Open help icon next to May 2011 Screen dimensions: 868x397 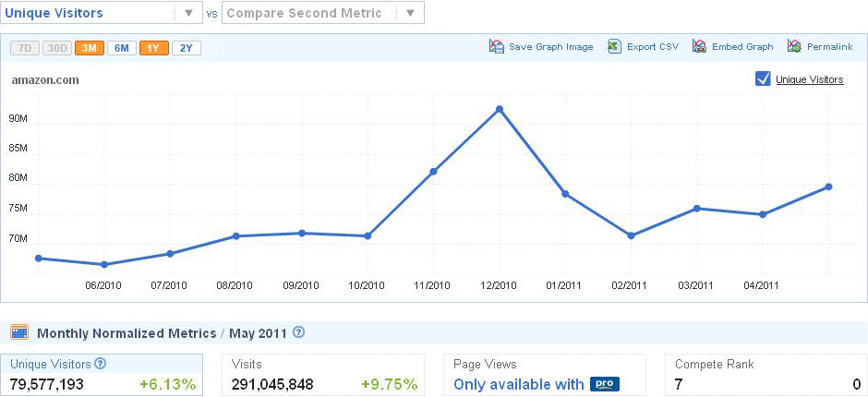(298, 332)
